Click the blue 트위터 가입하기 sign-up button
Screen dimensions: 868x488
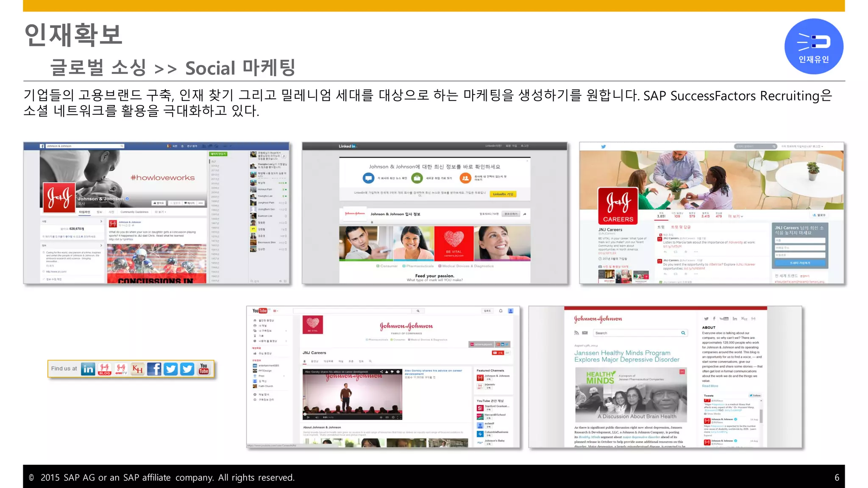pyautogui.click(x=800, y=263)
